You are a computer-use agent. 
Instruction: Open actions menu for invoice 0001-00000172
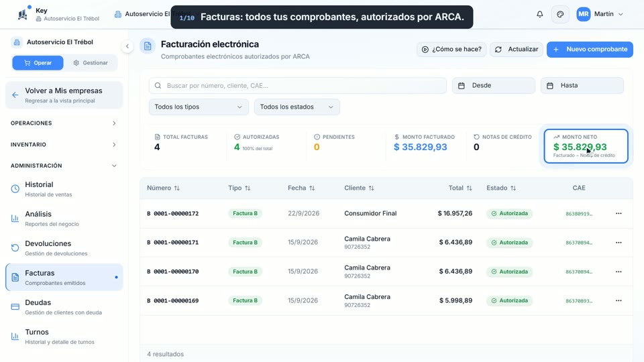coord(619,213)
